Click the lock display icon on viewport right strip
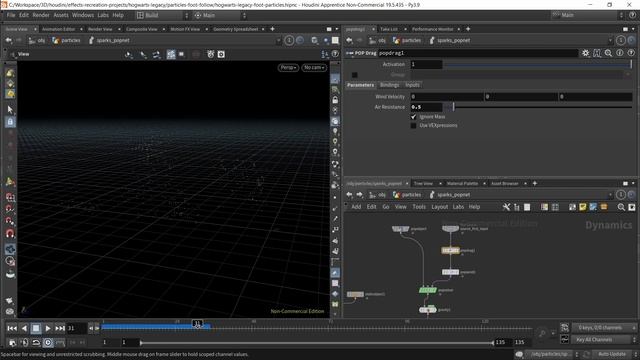 click(335, 100)
